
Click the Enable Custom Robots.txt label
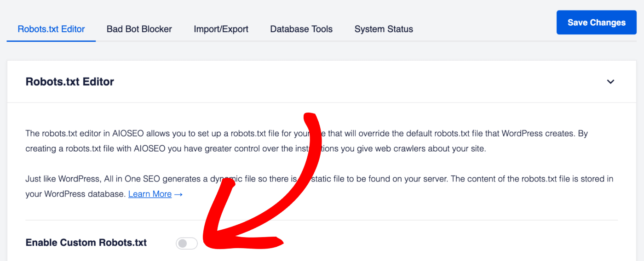click(x=86, y=243)
